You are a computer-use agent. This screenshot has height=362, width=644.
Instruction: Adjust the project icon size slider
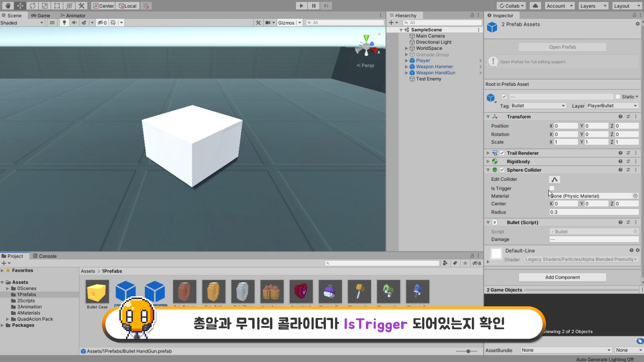(x=468, y=351)
